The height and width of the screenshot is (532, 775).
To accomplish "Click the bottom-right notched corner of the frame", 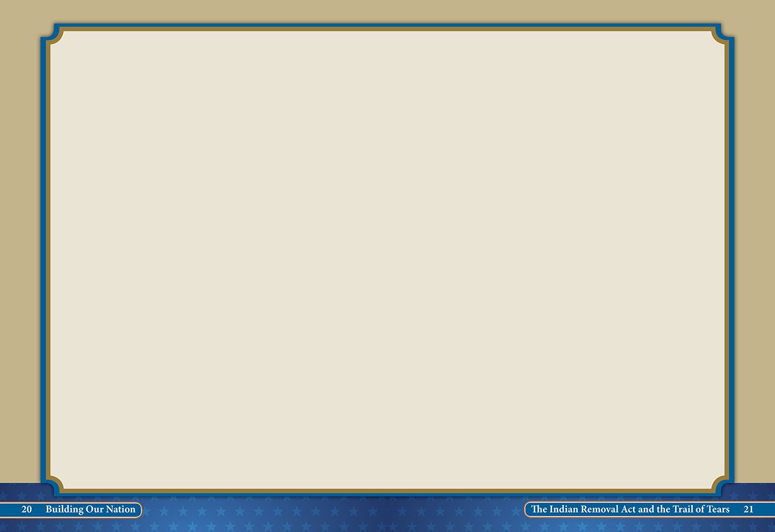I will coord(722,485).
